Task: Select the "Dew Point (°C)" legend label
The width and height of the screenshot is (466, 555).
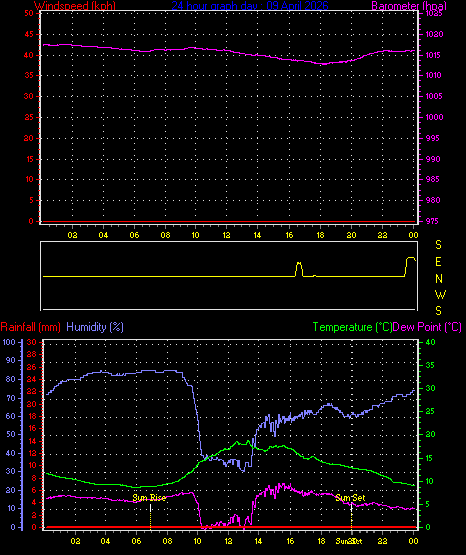Action: (x=427, y=327)
